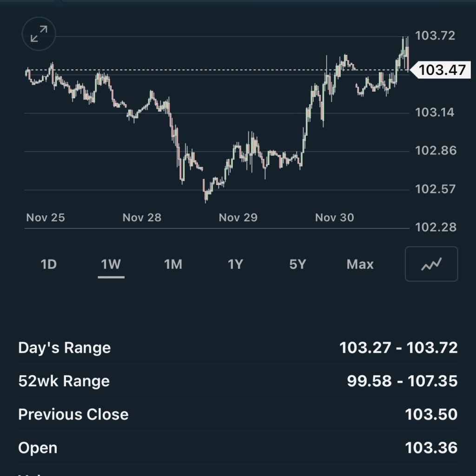Select the Previous Close row
The image size is (476, 476).
[238, 415]
